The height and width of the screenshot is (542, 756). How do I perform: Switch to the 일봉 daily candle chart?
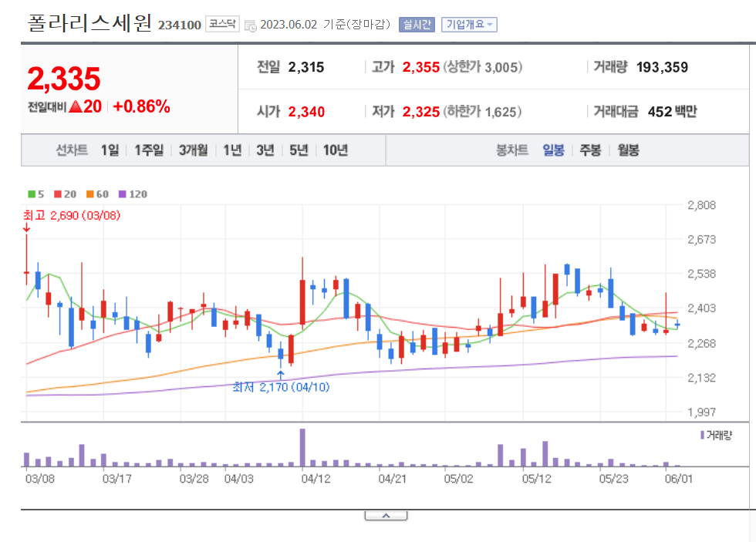[553, 150]
